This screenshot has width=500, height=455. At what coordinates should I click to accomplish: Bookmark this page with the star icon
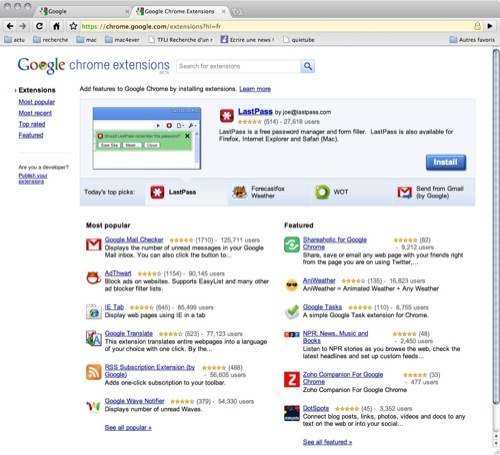point(73,26)
